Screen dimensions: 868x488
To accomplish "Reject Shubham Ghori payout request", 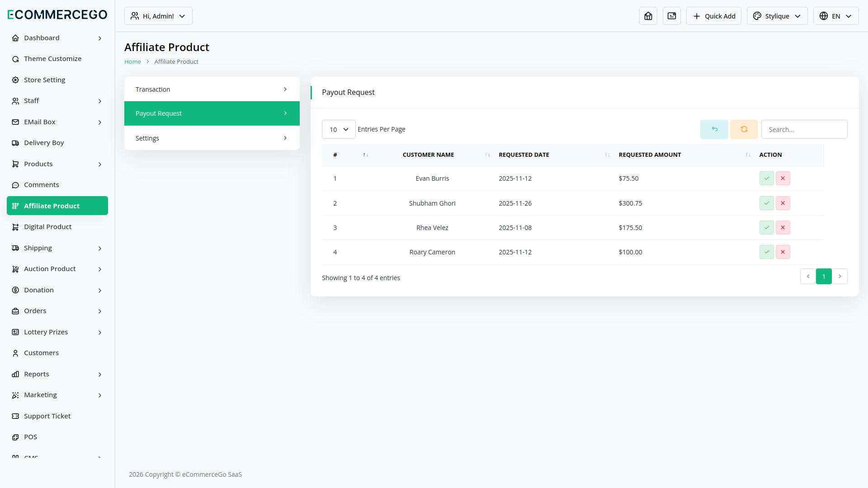I will [783, 203].
